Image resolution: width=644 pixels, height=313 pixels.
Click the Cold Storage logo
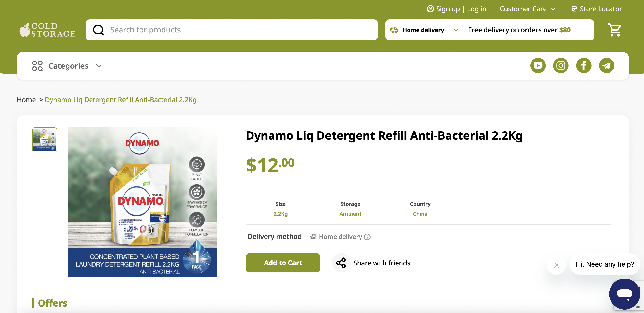coord(47,30)
